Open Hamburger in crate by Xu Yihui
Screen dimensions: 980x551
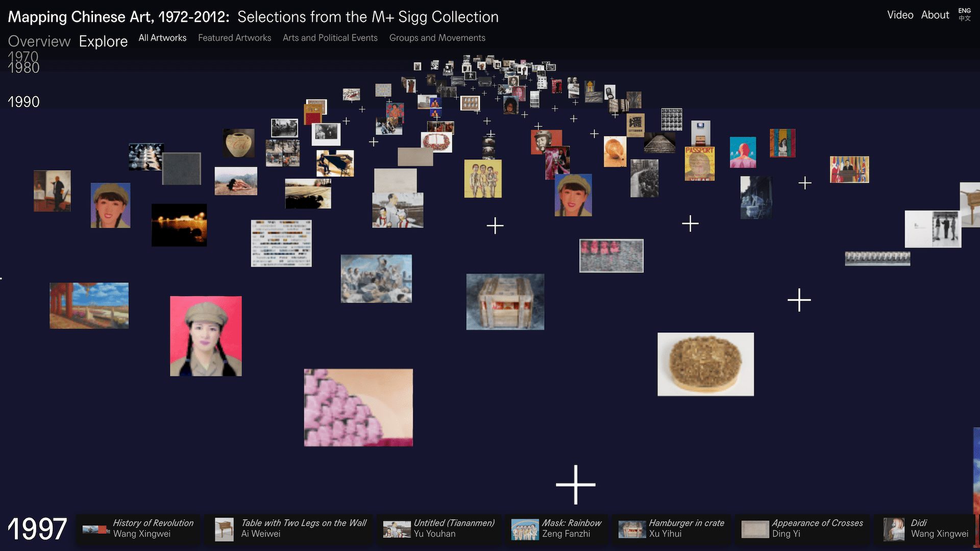(x=672, y=529)
